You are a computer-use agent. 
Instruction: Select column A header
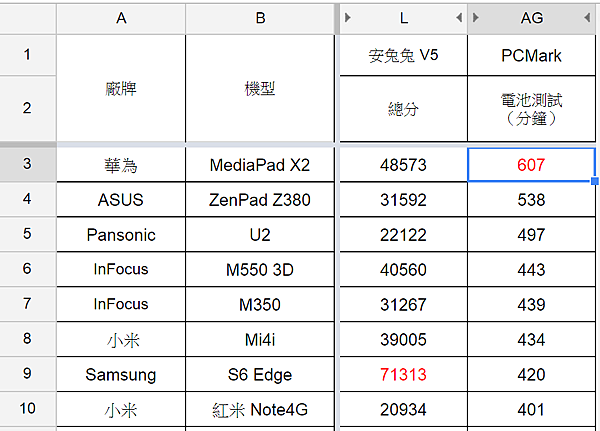coord(121,18)
